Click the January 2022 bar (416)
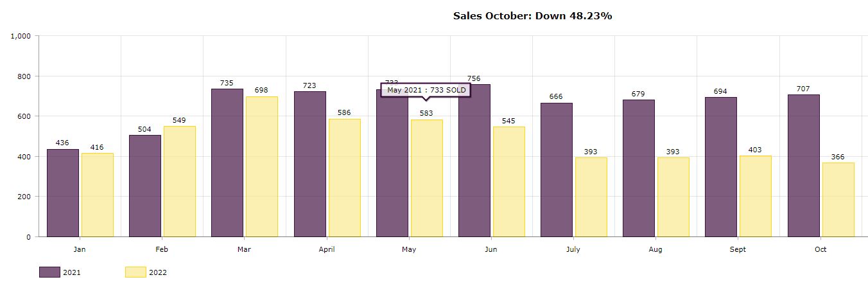 (x=98, y=195)
